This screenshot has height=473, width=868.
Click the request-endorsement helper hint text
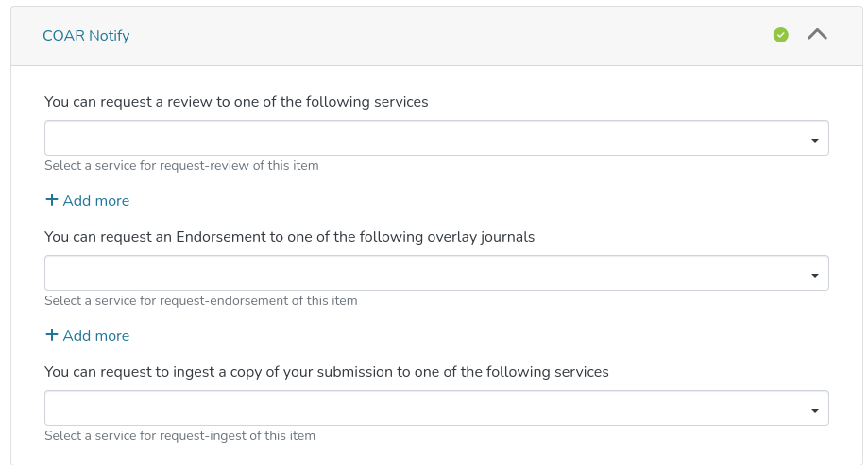[200, 301]
